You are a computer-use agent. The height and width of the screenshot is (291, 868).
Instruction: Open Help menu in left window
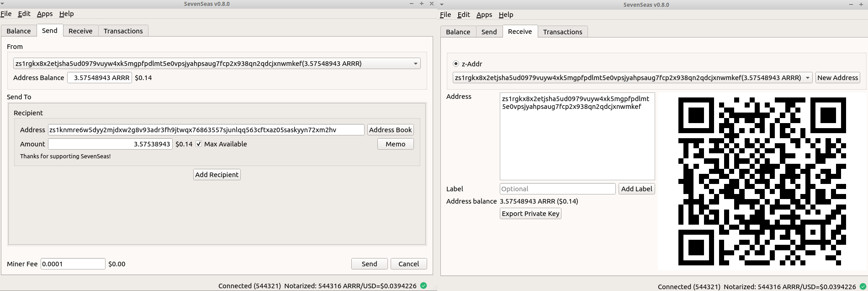[67, 14]
